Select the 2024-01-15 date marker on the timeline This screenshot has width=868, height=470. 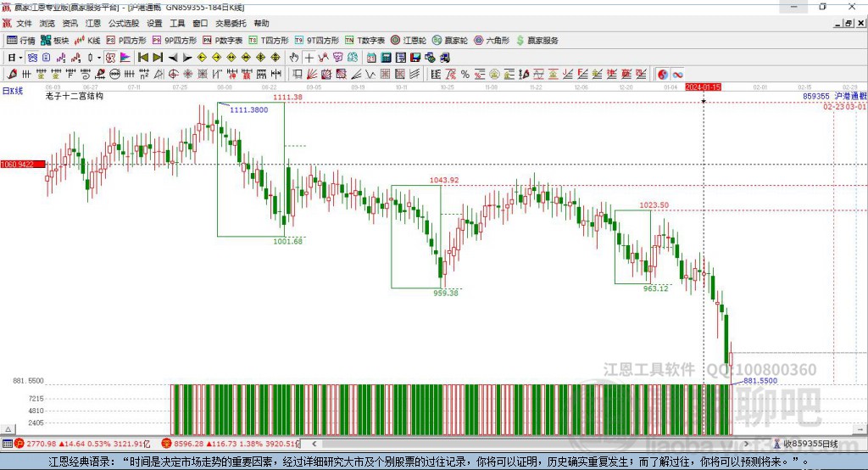(x=703, y=87)
